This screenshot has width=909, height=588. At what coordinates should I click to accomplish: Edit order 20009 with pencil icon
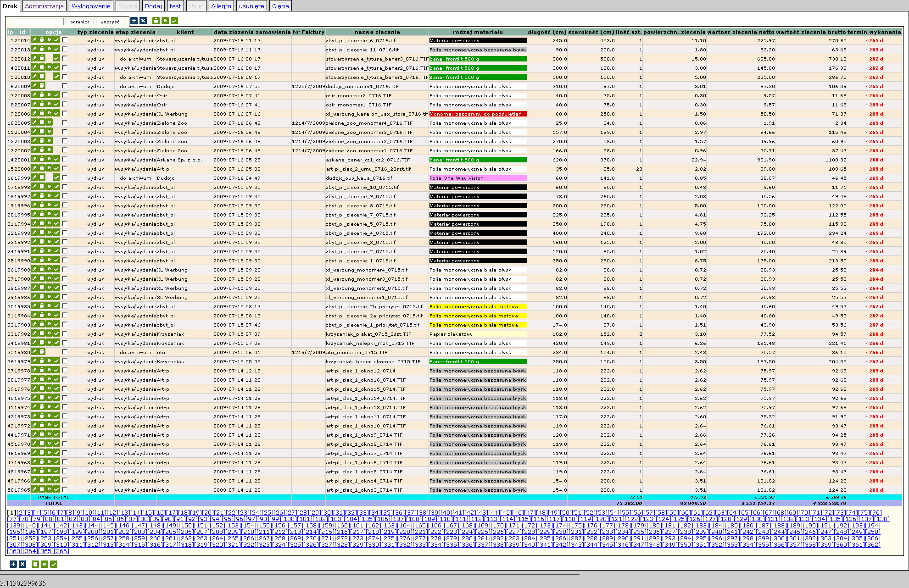point(34,86)
